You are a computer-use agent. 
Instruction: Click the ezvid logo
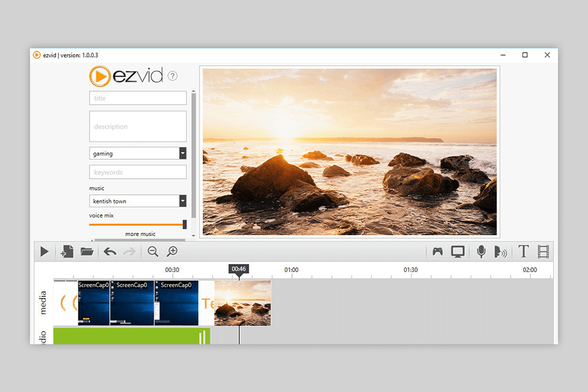(126, 76)
